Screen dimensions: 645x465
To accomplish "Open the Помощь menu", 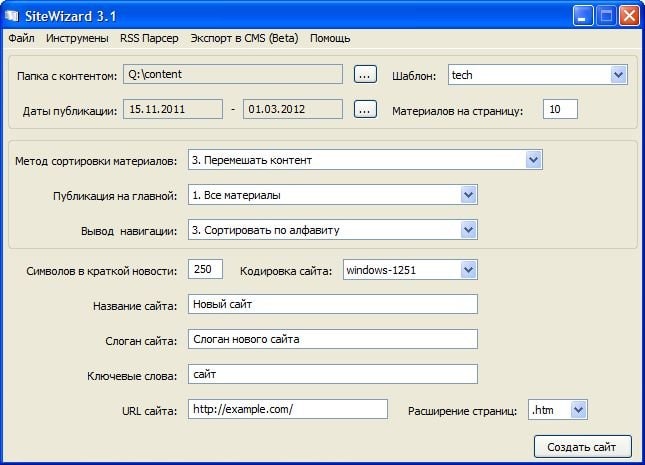I will 330,38.
